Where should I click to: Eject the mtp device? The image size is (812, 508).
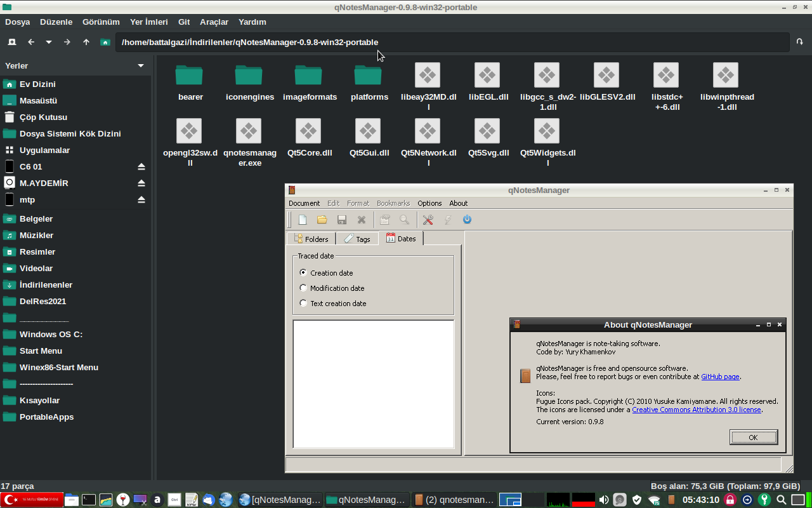tap(141, 199)
